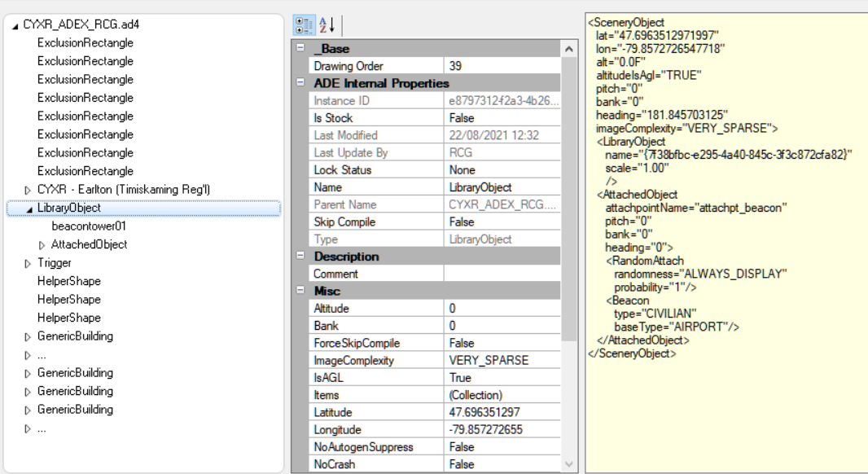Click the empty Comment value field
Viewport: 868px width, 474px height.
click(x=502, y=274)
